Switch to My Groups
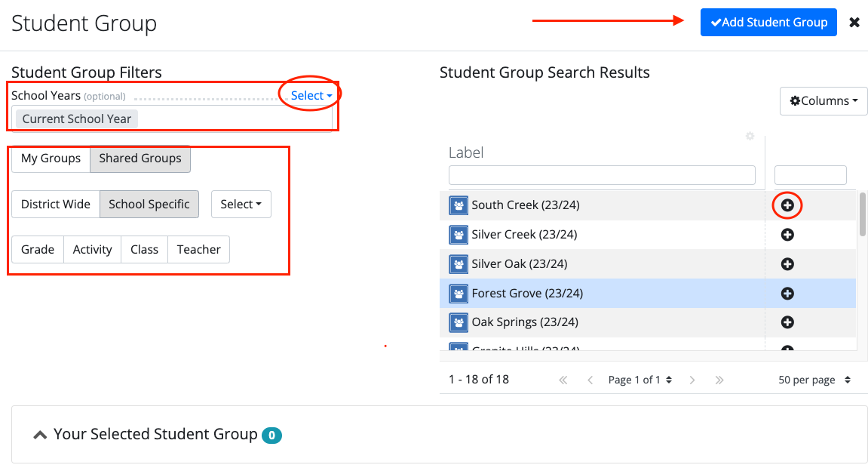Viewport: 868px width, 468px height. point(50,159)
